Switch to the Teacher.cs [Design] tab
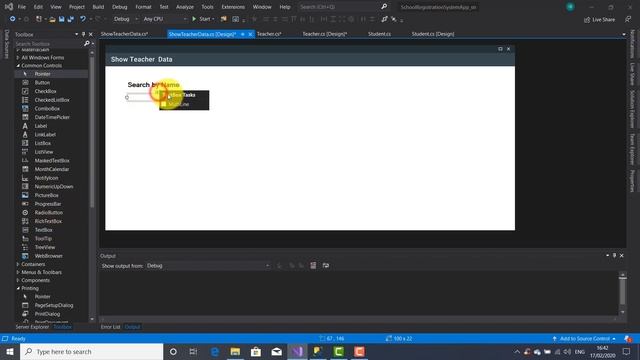This screenshot has width=640, height=360. [324, 34]
